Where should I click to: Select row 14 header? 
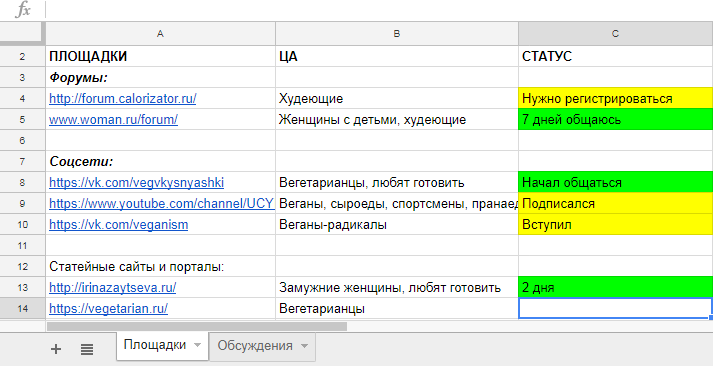23,309
